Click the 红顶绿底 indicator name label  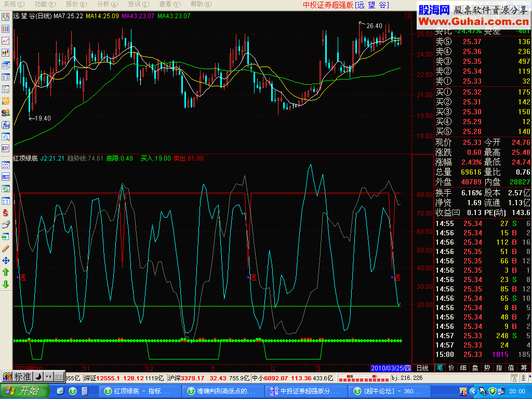click(x=25, y=158)
